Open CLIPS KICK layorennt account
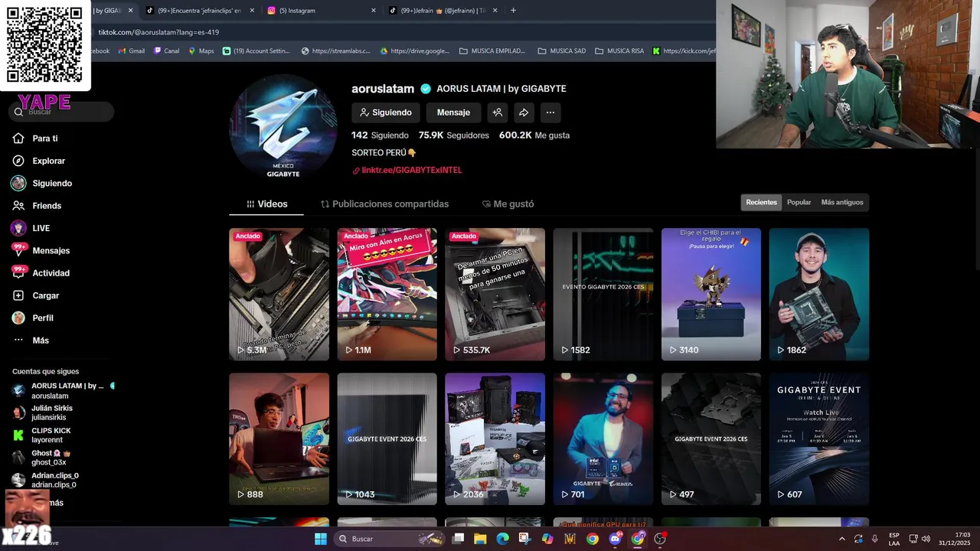 [x=52, y=435]
